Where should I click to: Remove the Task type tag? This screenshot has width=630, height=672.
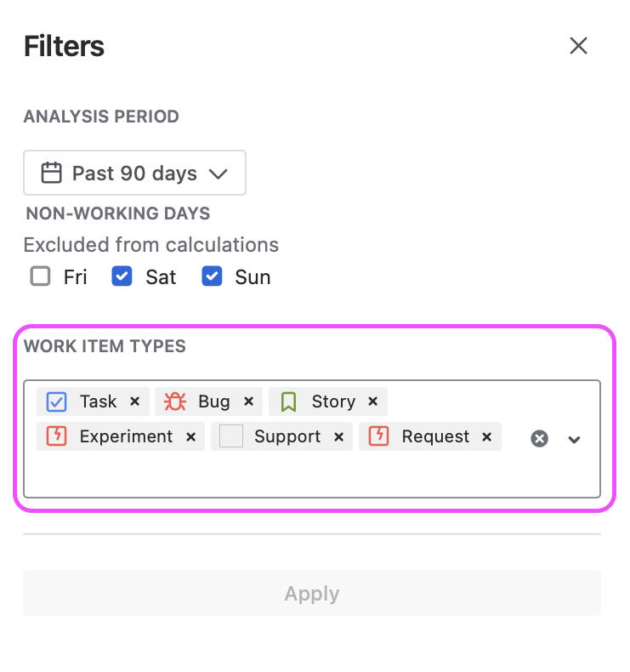[x=135, y=401]
